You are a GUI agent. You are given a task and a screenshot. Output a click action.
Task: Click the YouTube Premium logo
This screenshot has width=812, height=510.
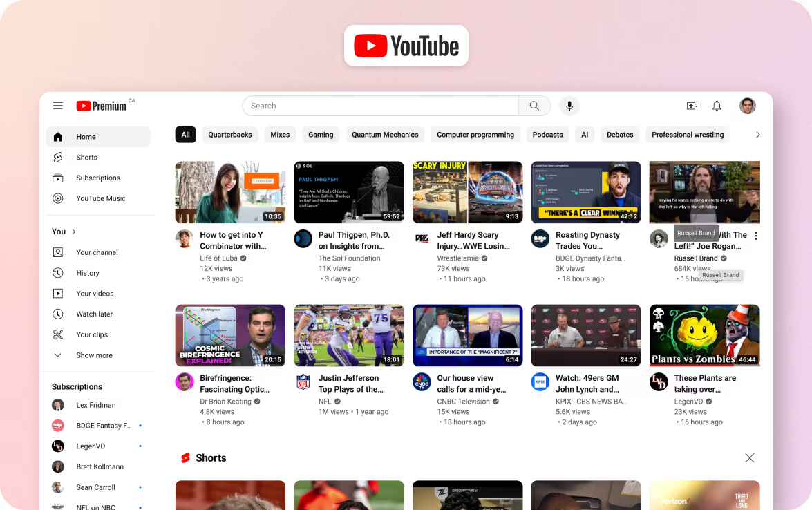102,106
